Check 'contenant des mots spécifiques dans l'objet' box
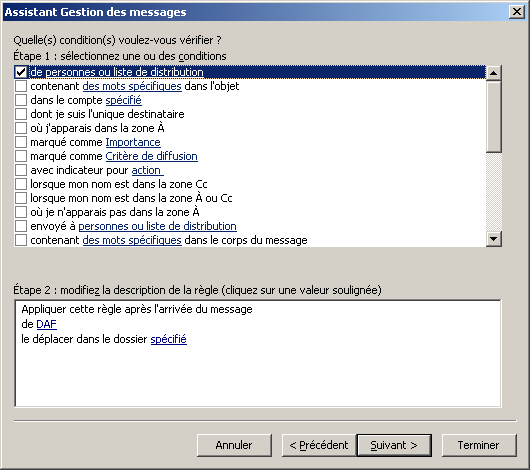 (21, 86)
